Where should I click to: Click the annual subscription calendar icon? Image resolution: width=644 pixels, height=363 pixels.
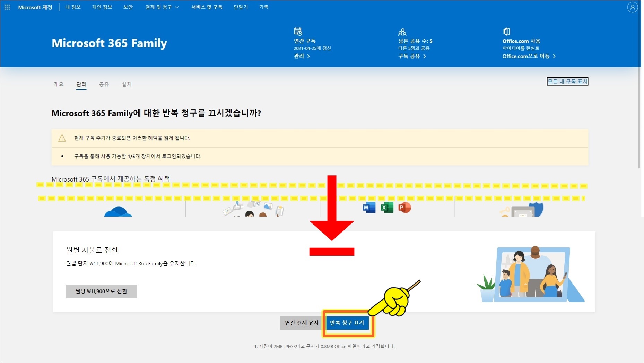click(298, 32)
